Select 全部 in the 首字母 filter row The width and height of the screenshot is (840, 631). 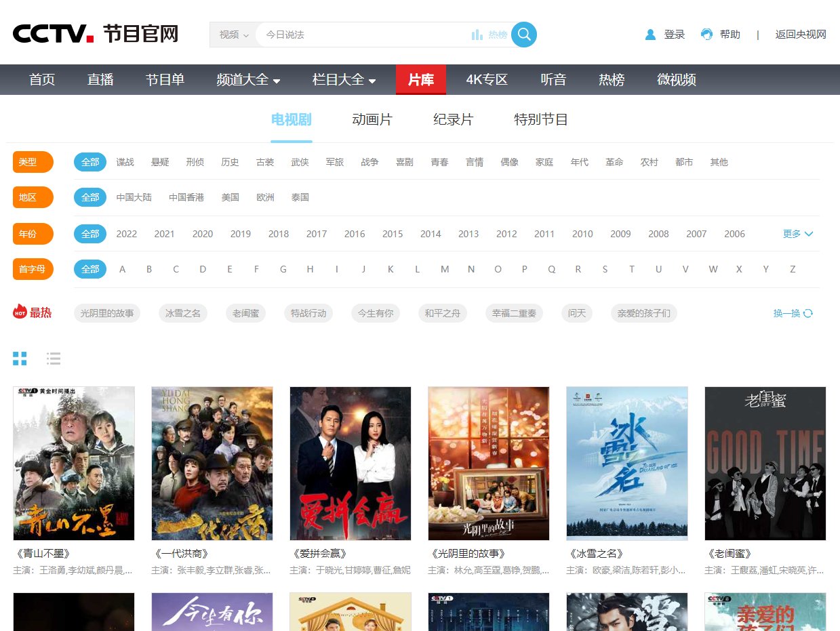[90, 269]
